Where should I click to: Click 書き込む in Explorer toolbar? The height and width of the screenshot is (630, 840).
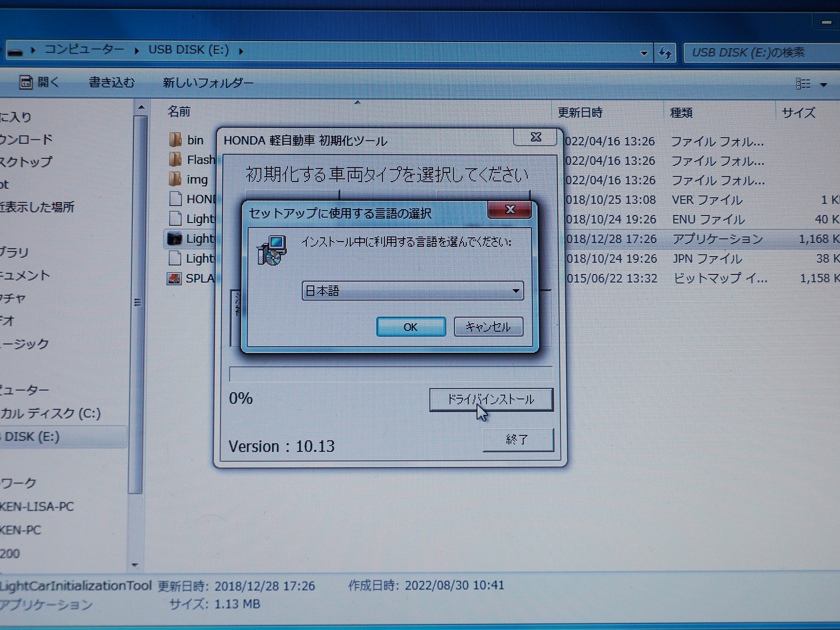(x=112, y=83)
